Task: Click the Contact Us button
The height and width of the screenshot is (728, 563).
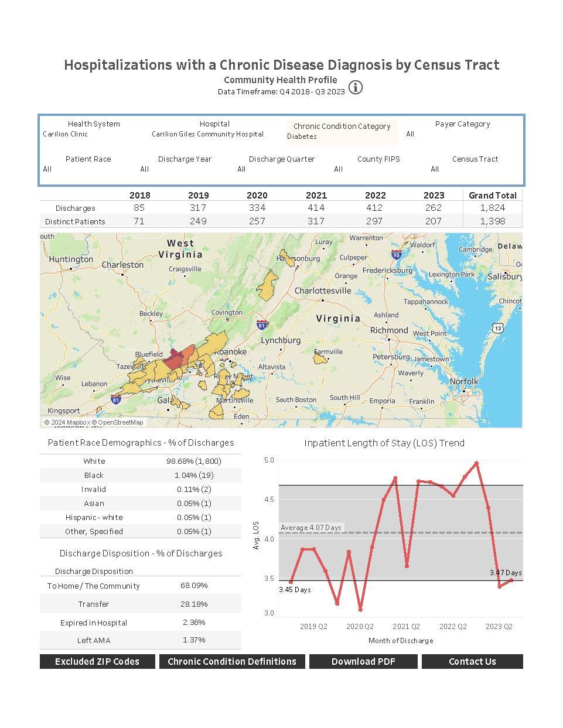Action: pyautogui.click(x=472, y=661)
